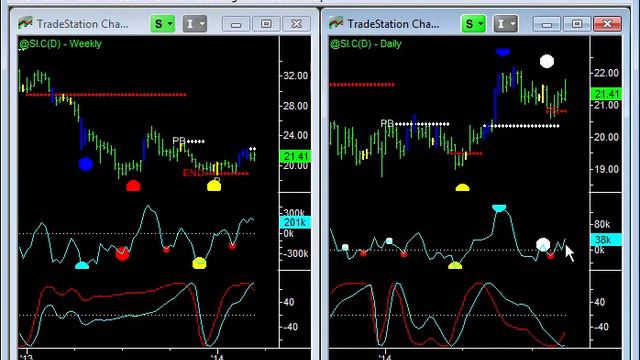640x360 pixels.
Task: Maximize the Weekly chart window
Action: [x=266, y=24]
